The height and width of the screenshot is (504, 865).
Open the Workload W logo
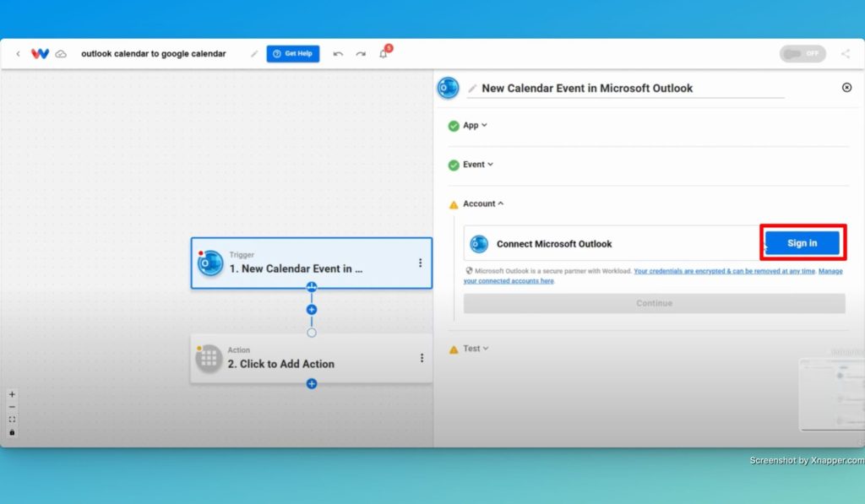(x=40, y=53)
